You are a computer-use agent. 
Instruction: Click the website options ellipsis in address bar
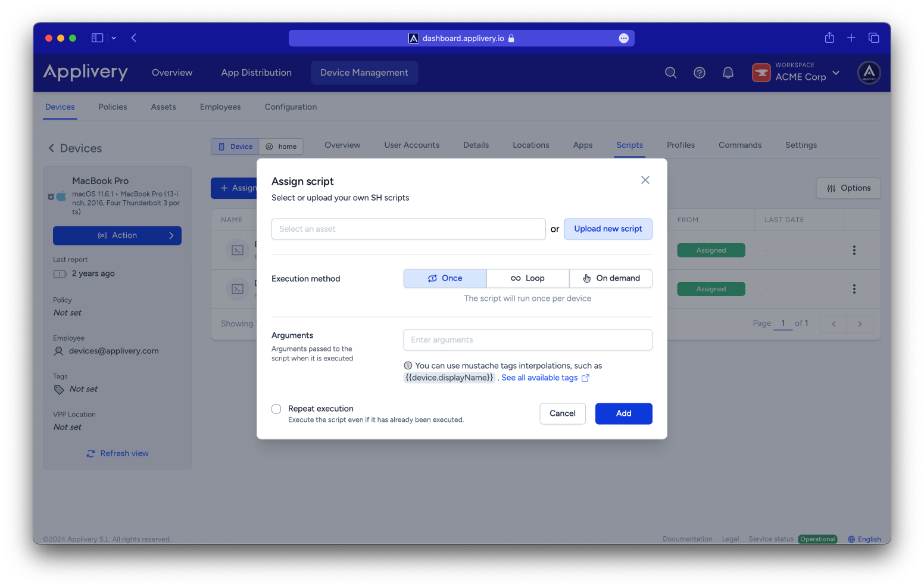(x=624, y=38)
